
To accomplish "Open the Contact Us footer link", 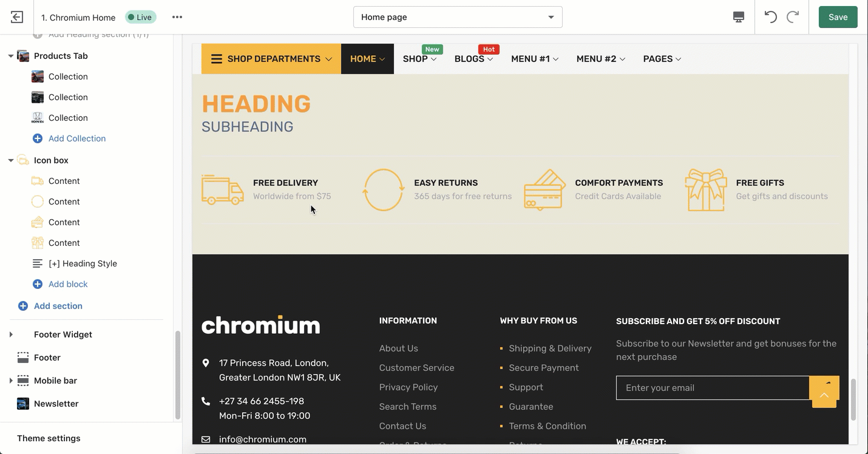I will 403,426.
